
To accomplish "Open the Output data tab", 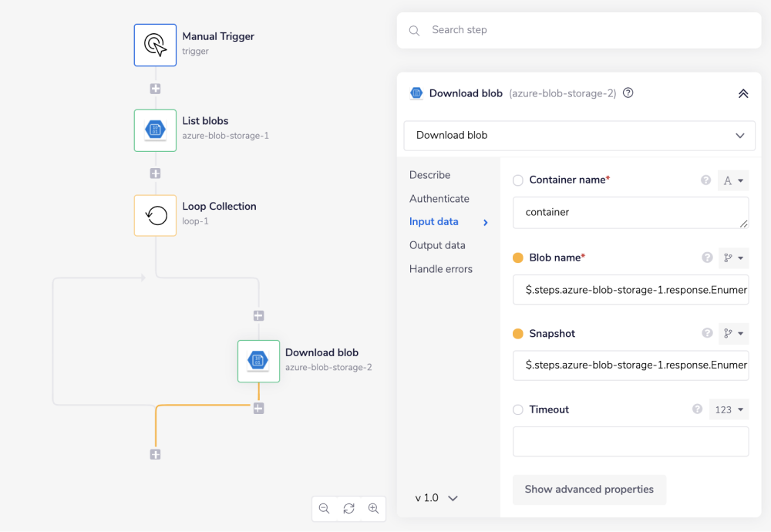I will [437, 245].
